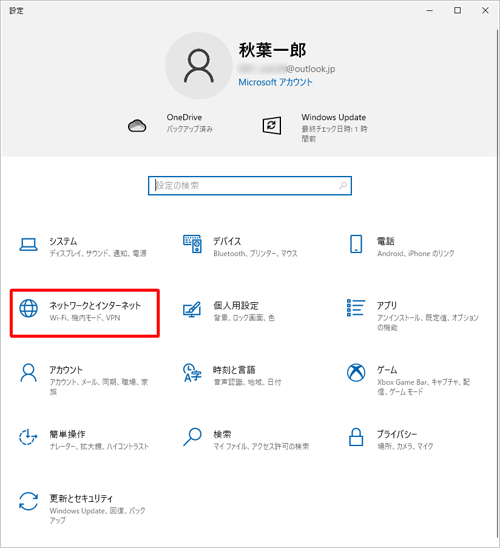
Task: Click the Network and Internet globe icon
Action: click(28, 309)
